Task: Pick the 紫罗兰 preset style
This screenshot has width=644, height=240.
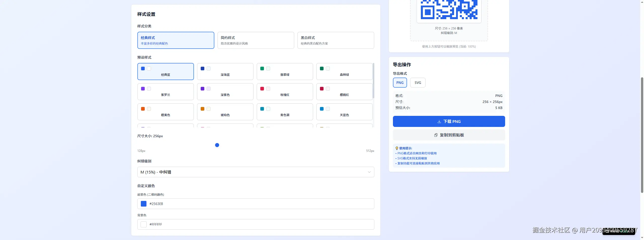Action: [x=166, y=92]
